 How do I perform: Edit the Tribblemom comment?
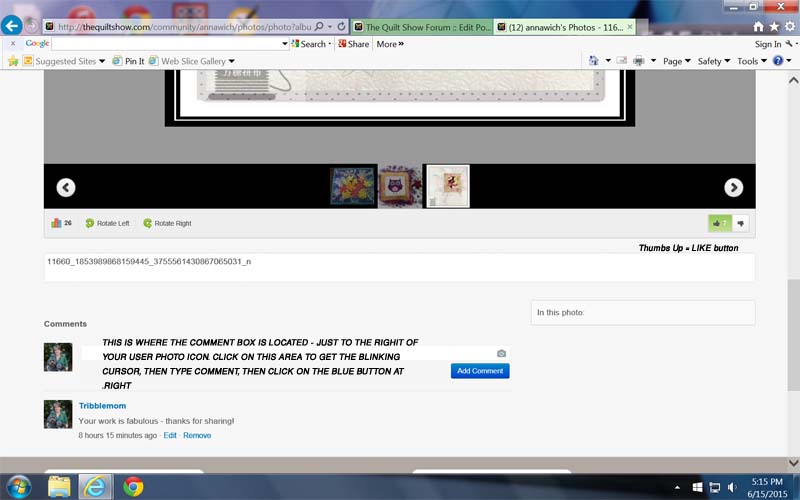click(x=170, y=435)
